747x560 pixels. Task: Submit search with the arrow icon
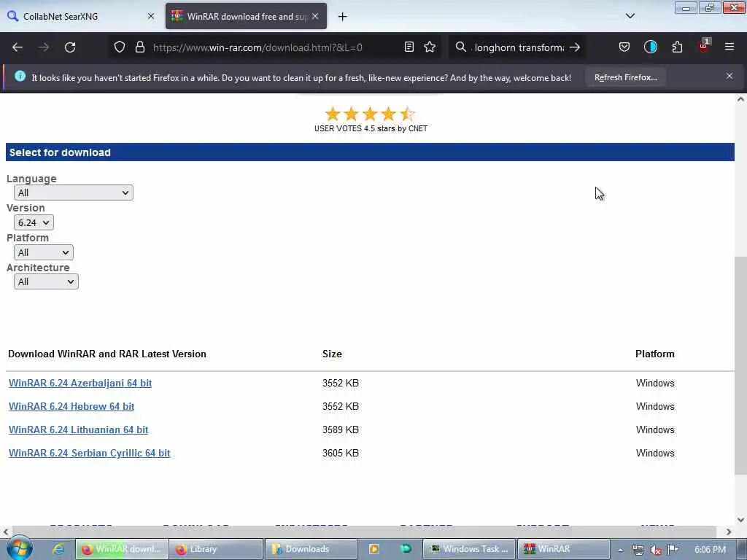tap(575, 47)
